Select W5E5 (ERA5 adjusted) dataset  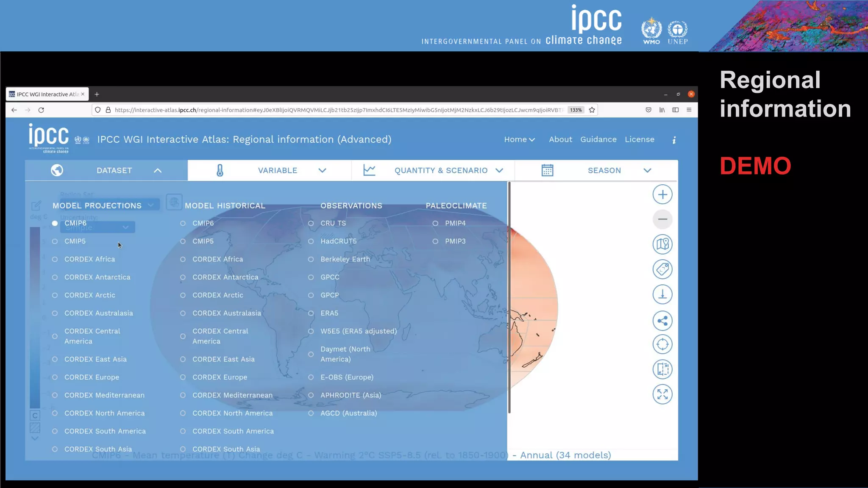pyautogui.click(x=352, y=331)
